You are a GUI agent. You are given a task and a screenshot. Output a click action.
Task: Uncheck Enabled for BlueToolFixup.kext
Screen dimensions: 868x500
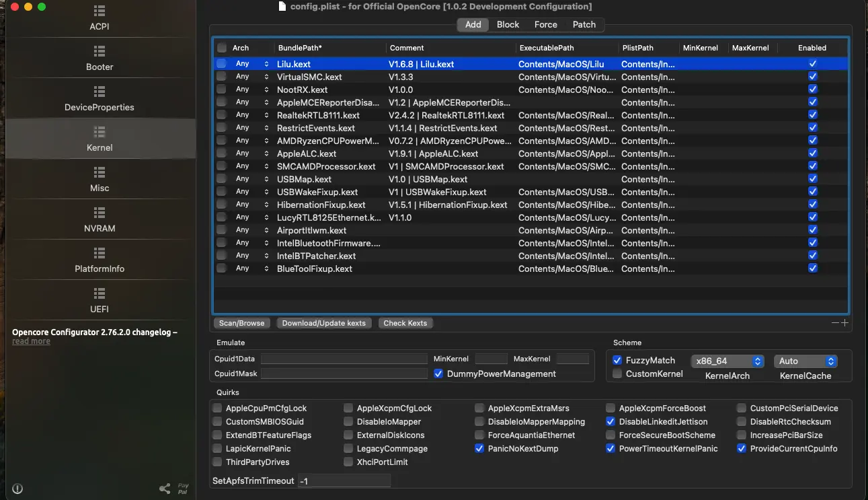(813, 269)
